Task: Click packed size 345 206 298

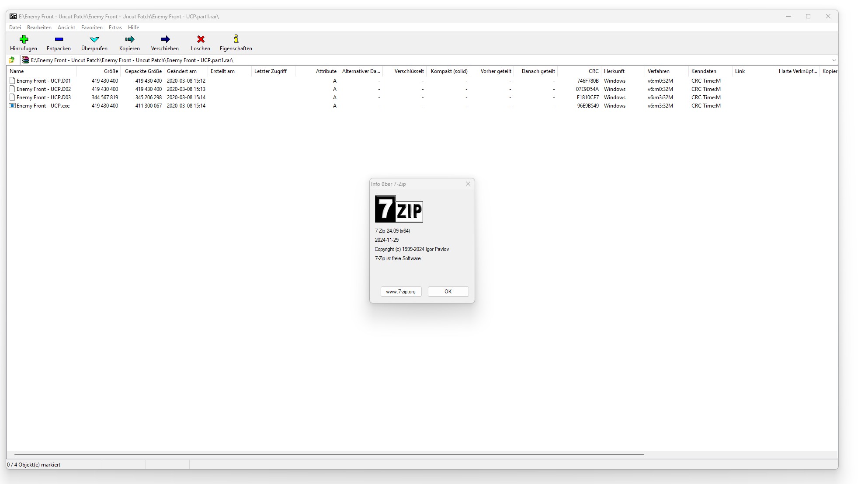Action: pos(149,97)
